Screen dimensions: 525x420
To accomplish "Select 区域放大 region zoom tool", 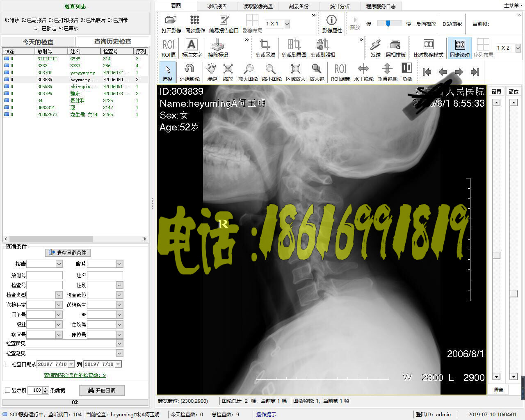I will (x=295, y=72).
